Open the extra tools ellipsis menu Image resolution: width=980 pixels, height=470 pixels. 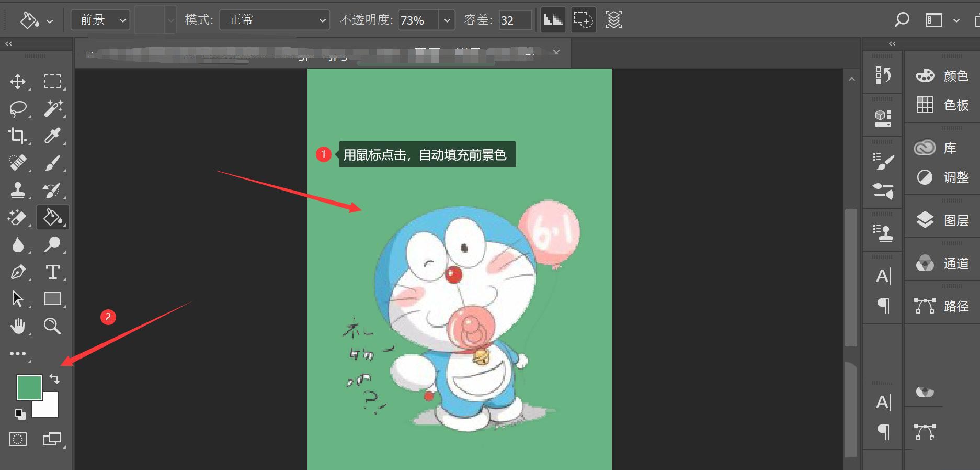tap(18, 354)
